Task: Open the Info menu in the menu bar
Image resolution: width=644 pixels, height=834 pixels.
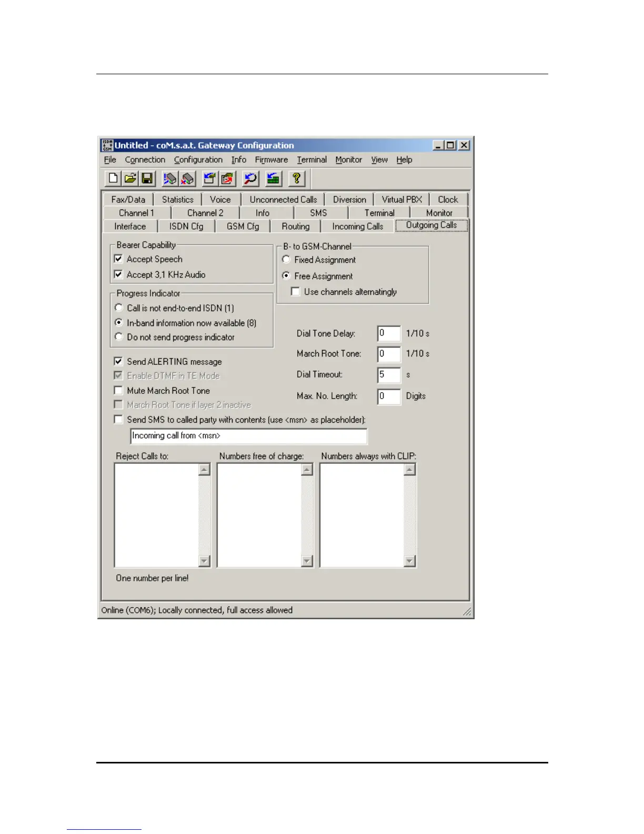Action: (x=239, y=160)
